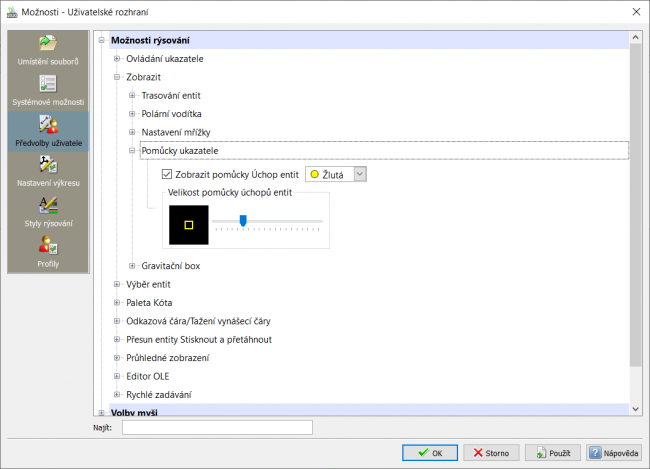Image resolution: width=650 pixels, height=469 pixels.
Task: Expand the Polární vodítka node
Action: pyautogui.click(x=132, y=114)
